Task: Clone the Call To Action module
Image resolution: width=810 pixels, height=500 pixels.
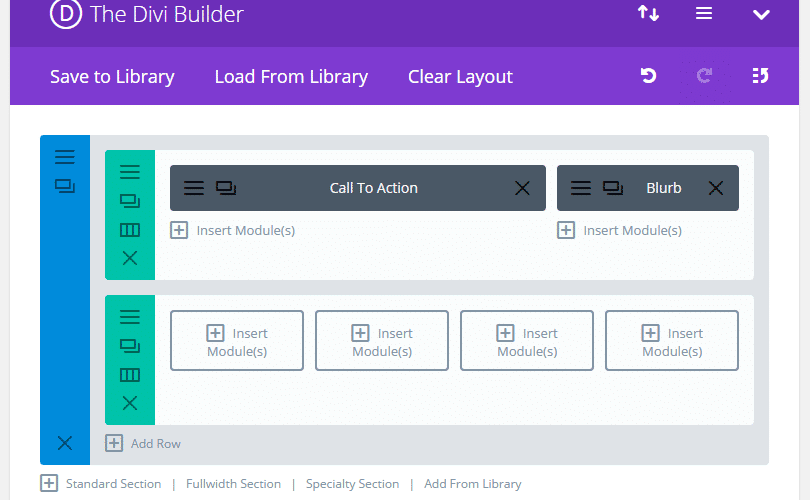Action: [226, 188]
